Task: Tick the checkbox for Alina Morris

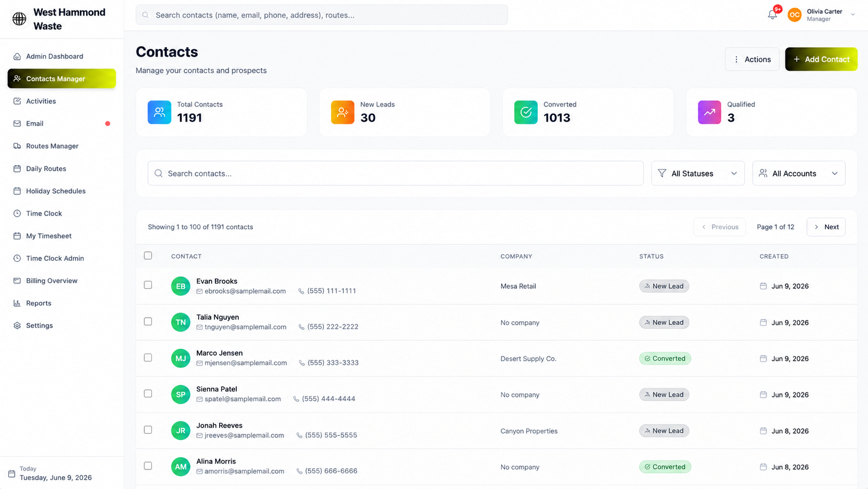Action: click(x=148, y=466)
